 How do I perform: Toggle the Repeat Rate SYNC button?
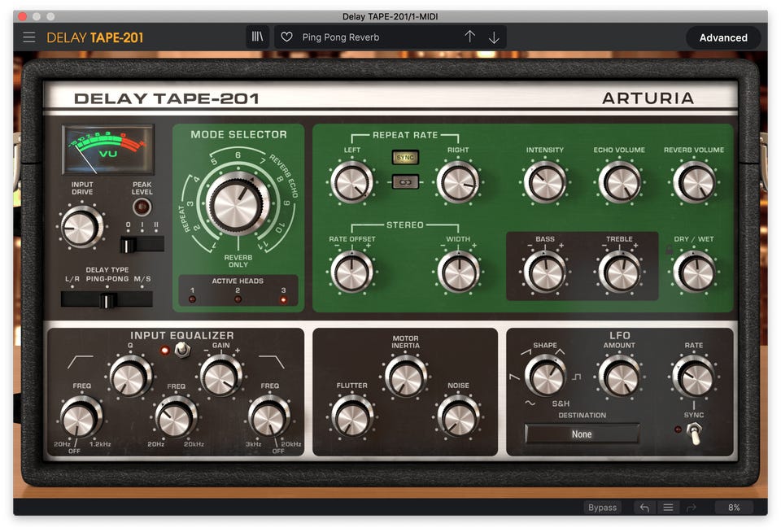[x=404, y=158]
